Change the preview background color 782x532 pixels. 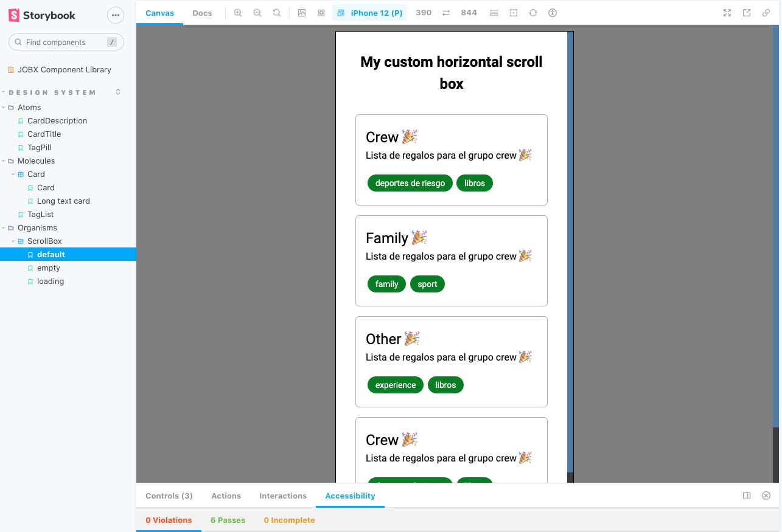(302, 12)
